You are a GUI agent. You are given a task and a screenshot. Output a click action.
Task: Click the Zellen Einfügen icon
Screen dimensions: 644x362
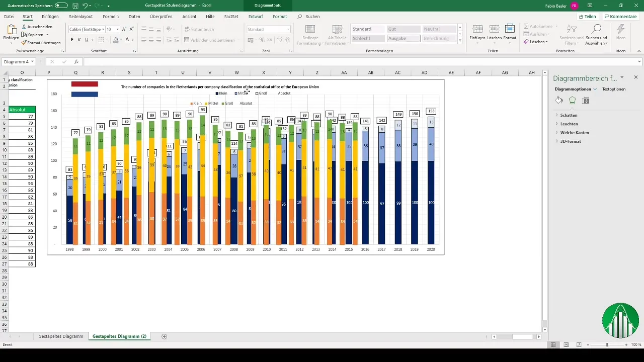click(477, 29)
